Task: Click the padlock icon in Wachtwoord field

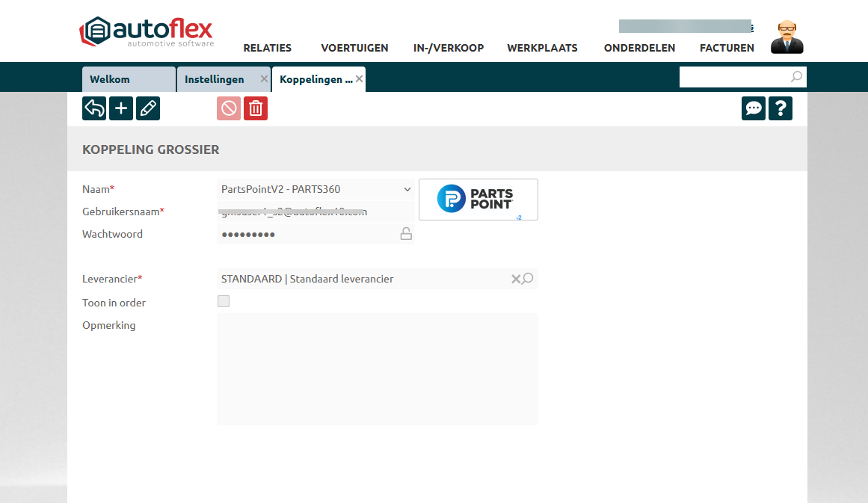Action: (406, 234)
